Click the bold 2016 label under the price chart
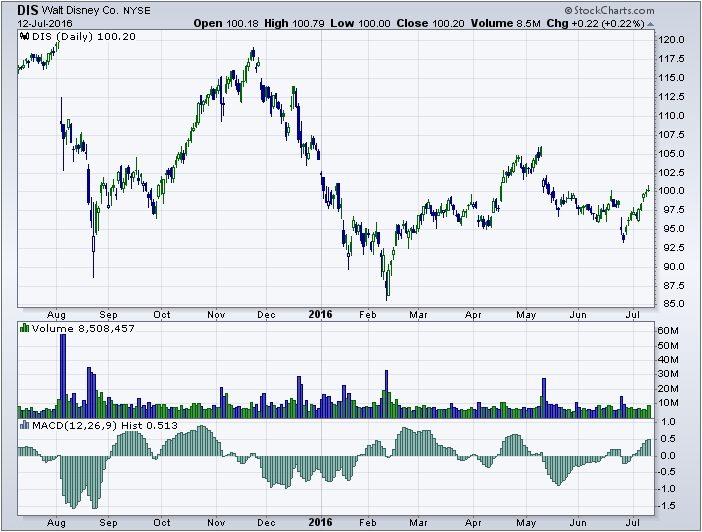This screenshot has width=702, height=532. (x=321, y=314)
